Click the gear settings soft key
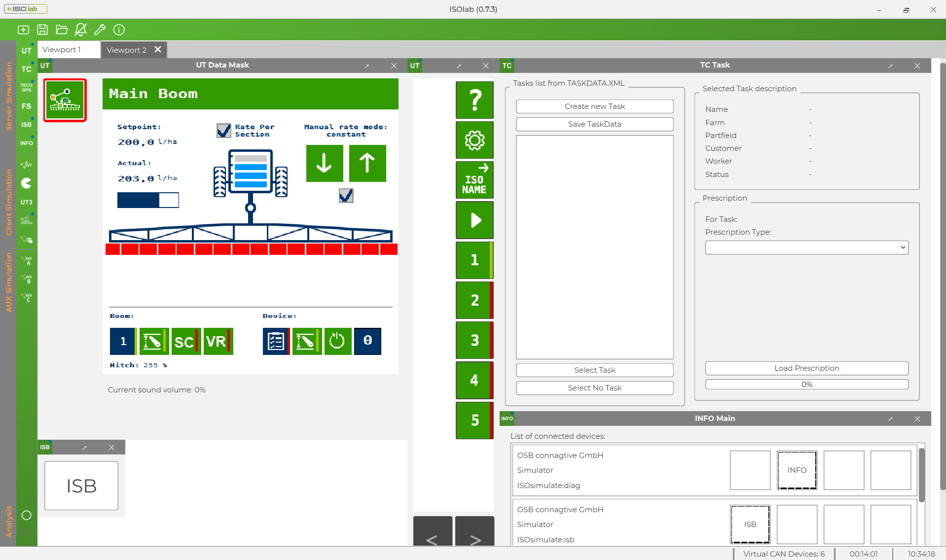This screenshot has height=560, width=946. tap(474, 140)
